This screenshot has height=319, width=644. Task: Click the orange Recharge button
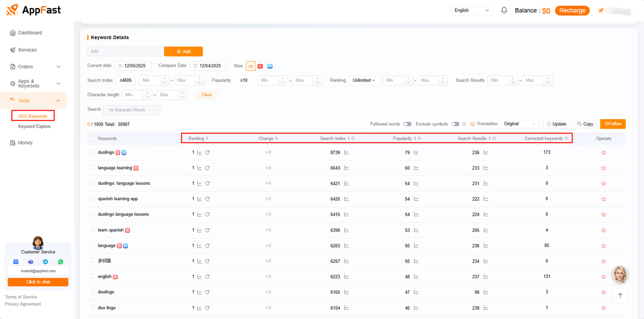[572, 11]
